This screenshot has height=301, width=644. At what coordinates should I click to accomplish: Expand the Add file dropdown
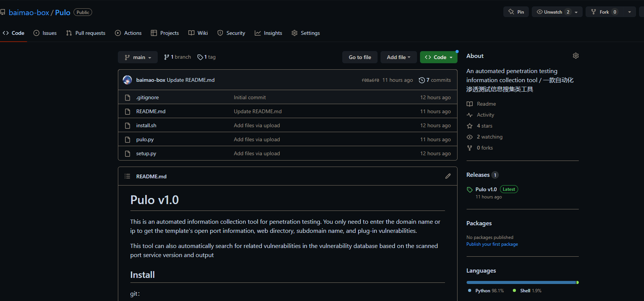pyautogui.click(x=398, y=57)
